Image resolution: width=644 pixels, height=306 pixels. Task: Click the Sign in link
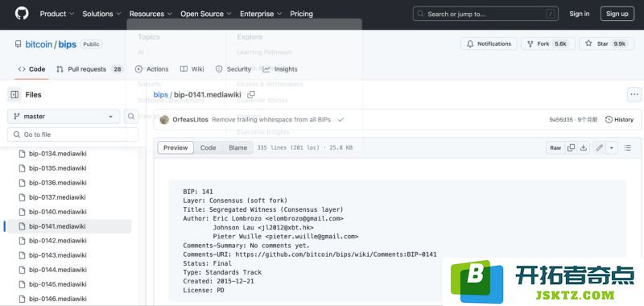coord(579,14)
